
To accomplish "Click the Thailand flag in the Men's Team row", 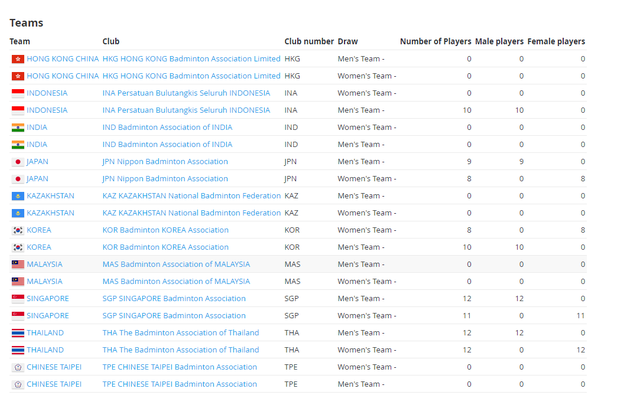I will (18, 333).
